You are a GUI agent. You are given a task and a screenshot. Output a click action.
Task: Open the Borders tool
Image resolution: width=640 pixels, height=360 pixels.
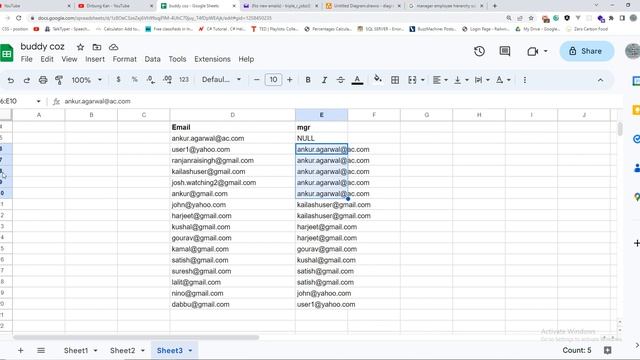coord(395,80)
